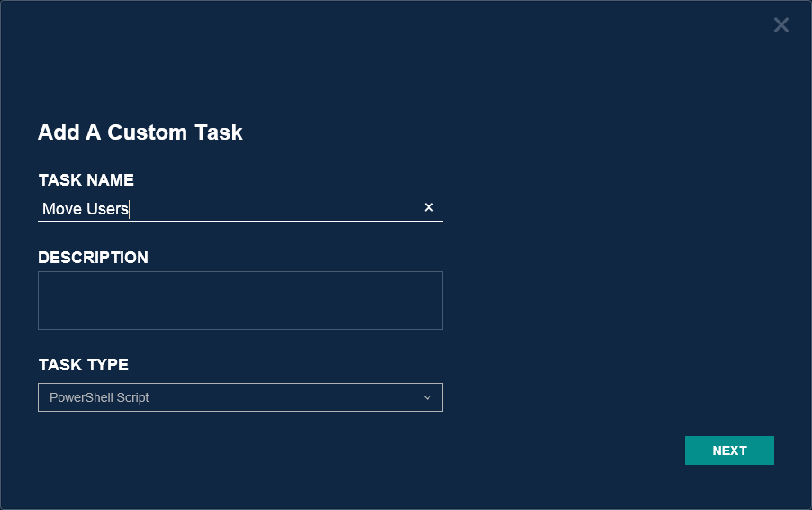812x510 pixels.
Task: Select the PowerShell Script dropdown value
Action: [100, 397]
